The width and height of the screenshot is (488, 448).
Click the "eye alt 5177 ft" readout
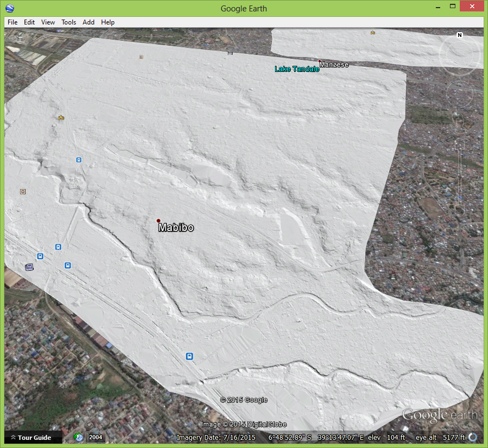[x=440, y=438]
